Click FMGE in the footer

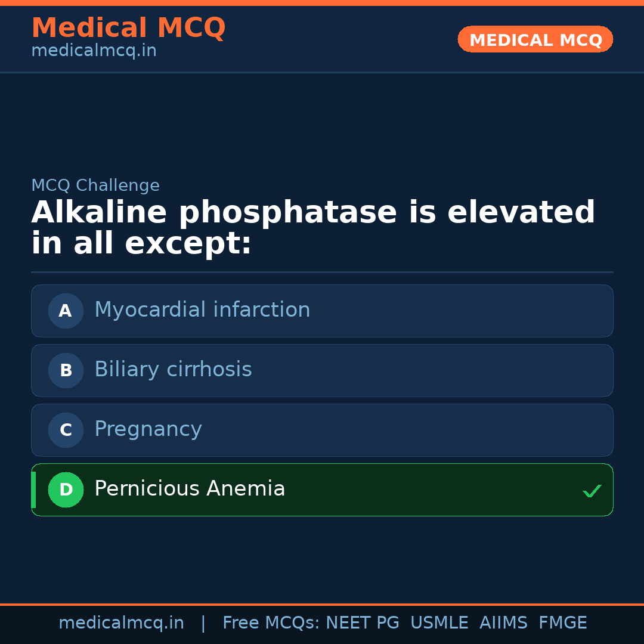click(x=562, y=623)
